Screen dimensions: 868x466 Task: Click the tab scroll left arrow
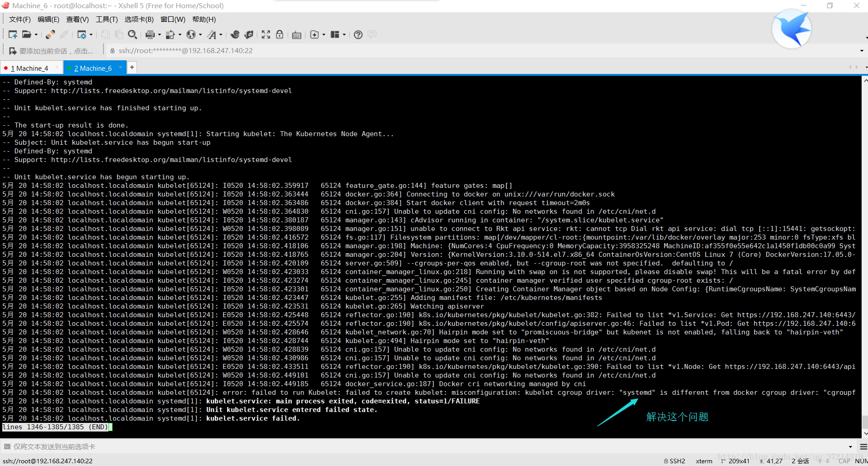850,67
